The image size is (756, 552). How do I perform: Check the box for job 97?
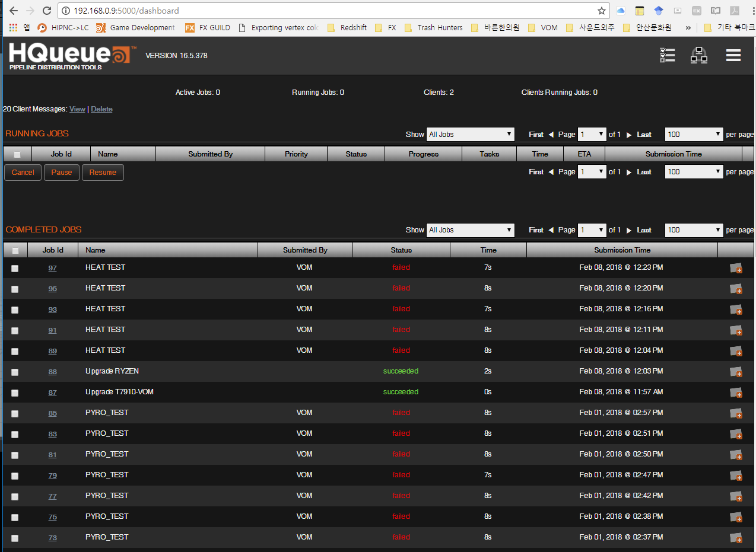pyautogui.click(x=15, y=269)
